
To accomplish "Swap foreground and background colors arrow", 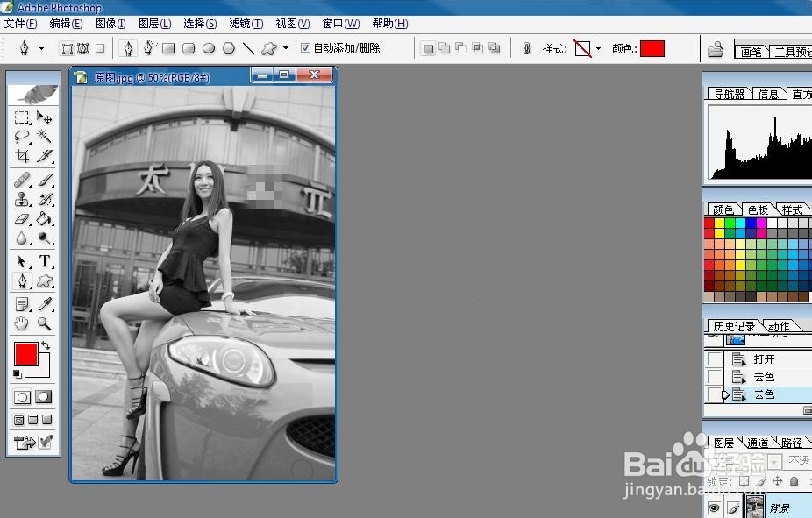I will click(x=46, y=344).
